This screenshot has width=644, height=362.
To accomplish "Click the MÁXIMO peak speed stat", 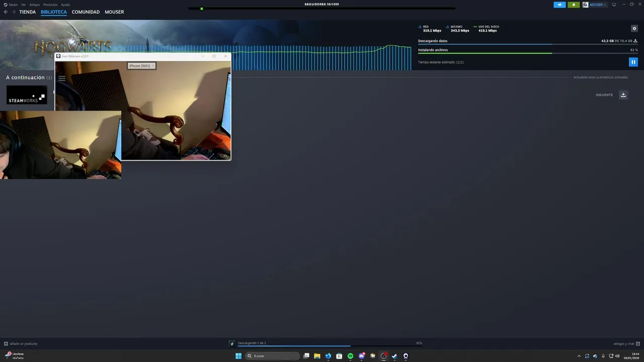I will tap(459, 29).
